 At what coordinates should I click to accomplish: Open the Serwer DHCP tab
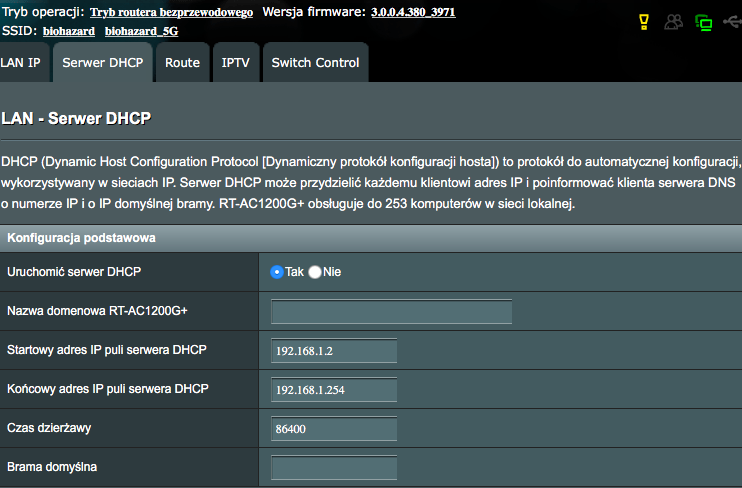(x=103, y=62)
